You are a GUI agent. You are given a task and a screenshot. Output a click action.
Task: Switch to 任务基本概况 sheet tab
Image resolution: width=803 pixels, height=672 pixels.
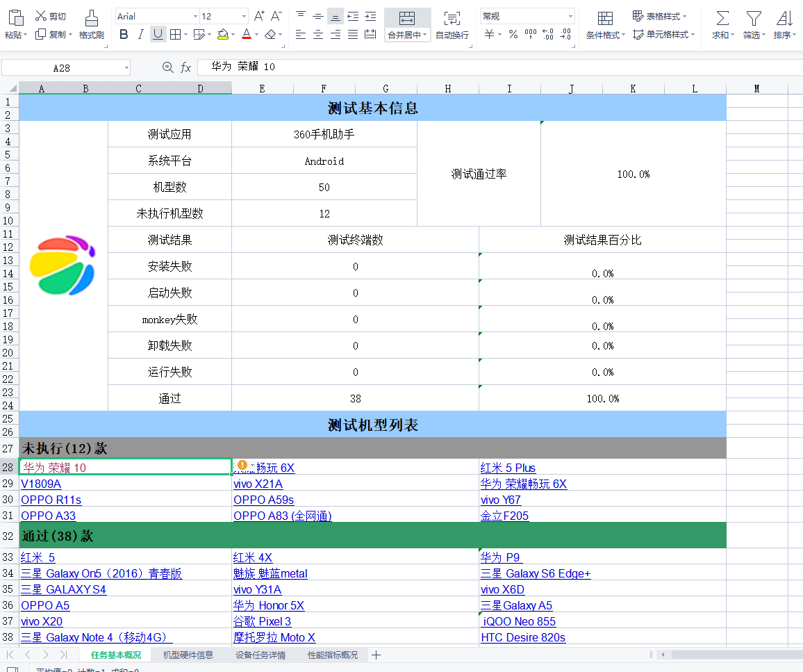click(x=116, y=655)
